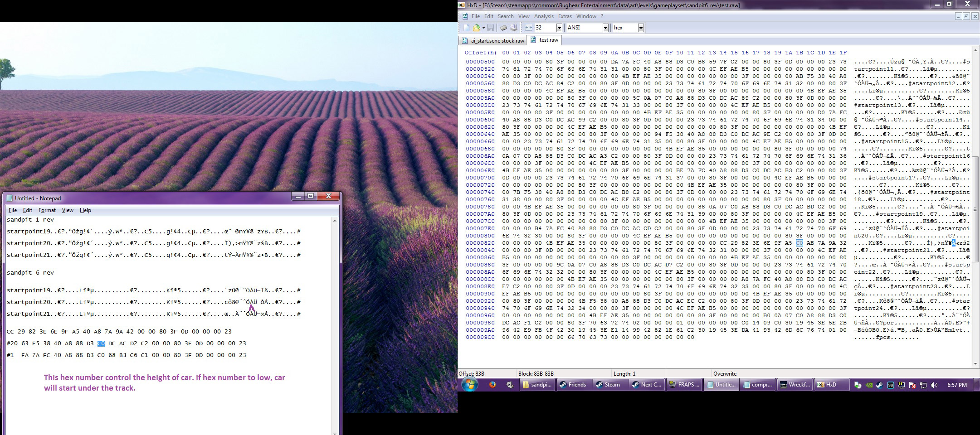Open the hex offset base dropdown
This screenshot has width=980, height=435.
[x=641, y=28]
